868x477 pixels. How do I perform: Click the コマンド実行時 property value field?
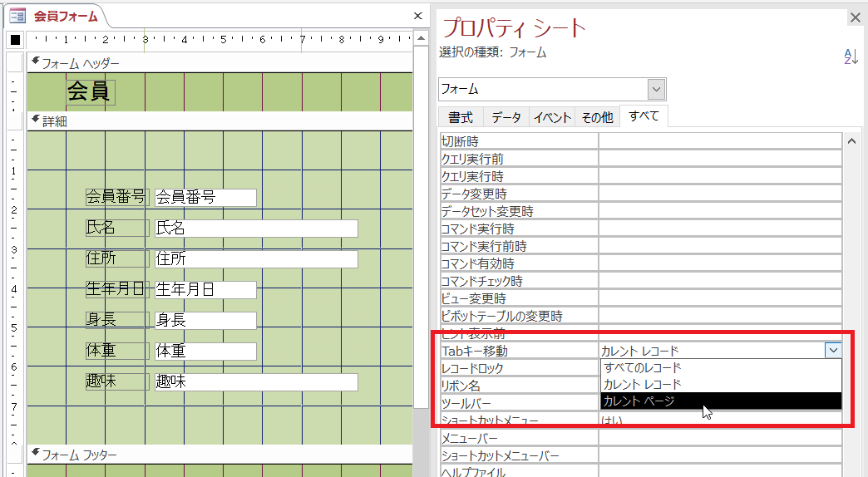720,229
